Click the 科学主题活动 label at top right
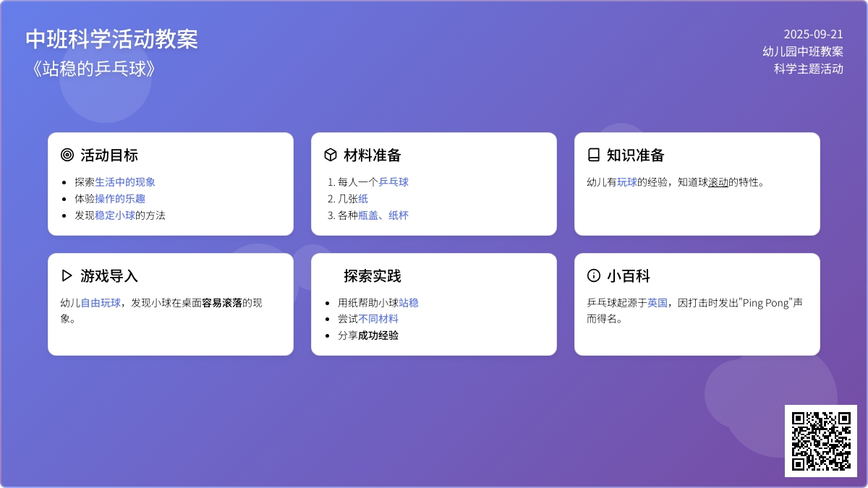 [808, 69]
